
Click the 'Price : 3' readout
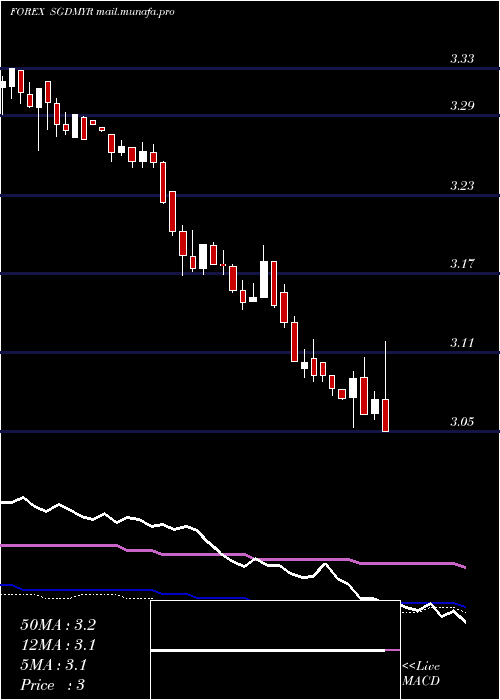[x=53, y=685]
